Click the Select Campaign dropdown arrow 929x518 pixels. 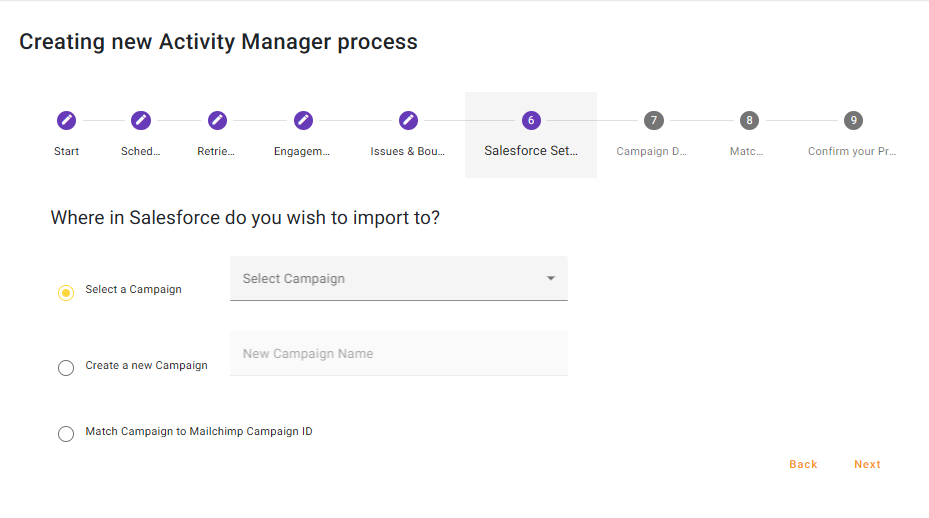click(x=550, y=279)
